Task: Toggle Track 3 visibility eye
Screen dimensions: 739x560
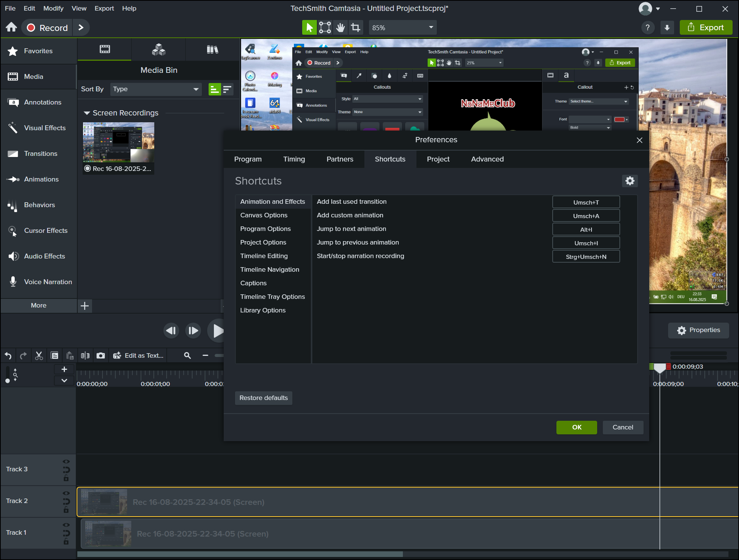Action: point(66,462)
